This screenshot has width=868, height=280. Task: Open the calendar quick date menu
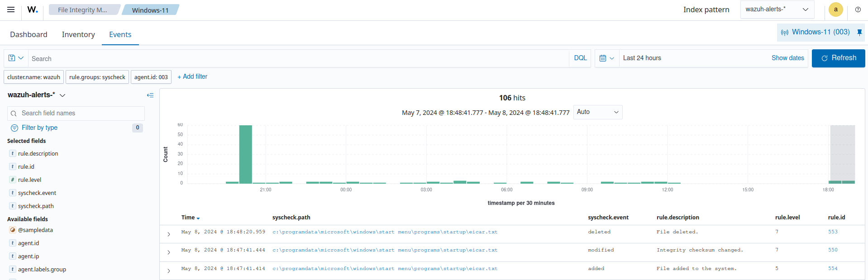606,58
